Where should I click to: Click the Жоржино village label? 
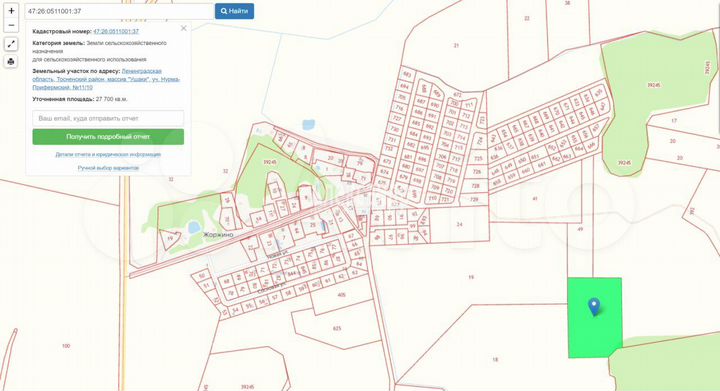[218, 235]
